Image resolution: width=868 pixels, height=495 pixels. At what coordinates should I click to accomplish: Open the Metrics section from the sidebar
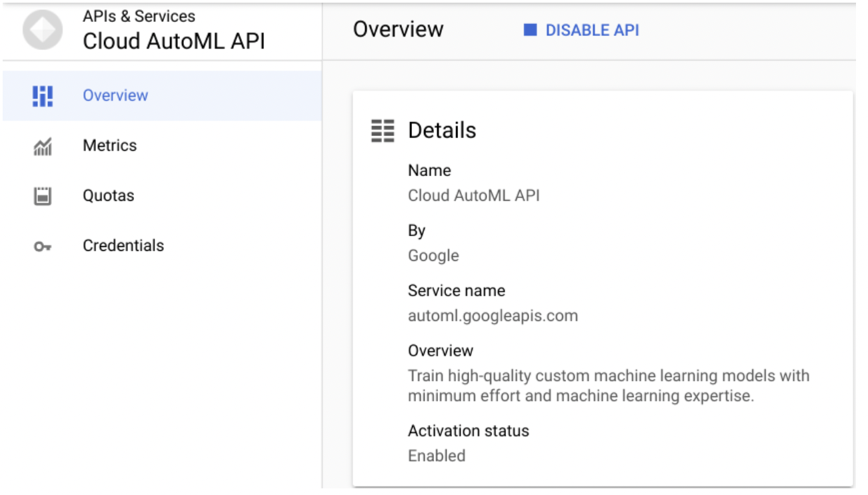coord(111,145)
